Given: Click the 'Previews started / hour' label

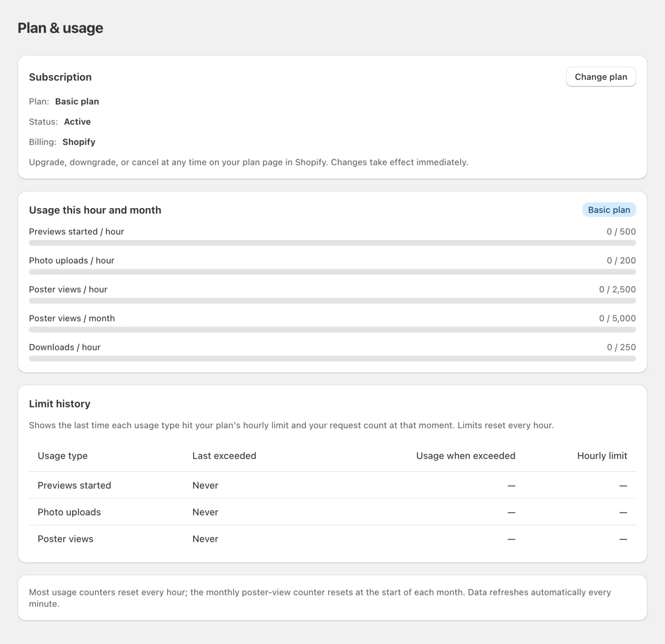Looking at the screenshot, I should (x=76, y=231).
